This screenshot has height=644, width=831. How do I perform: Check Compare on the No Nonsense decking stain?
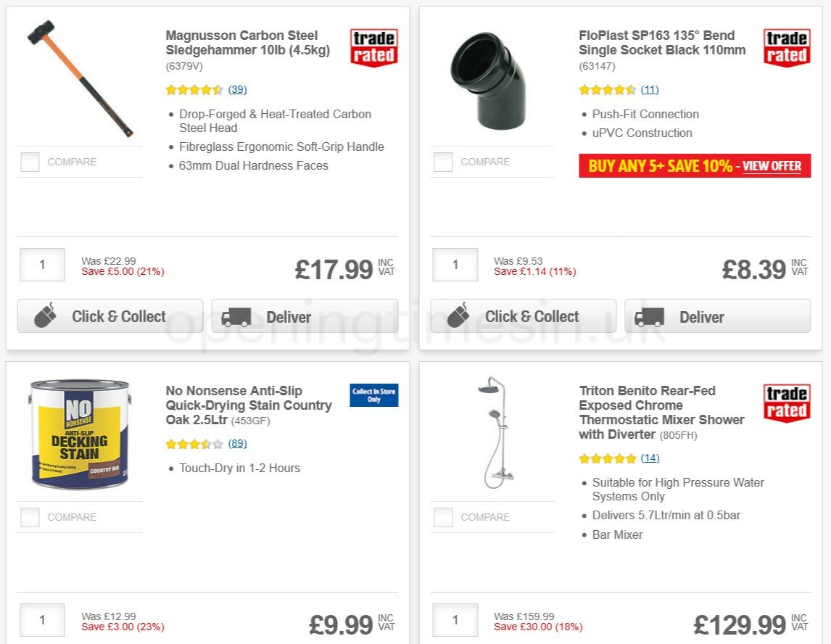(29, 517)
